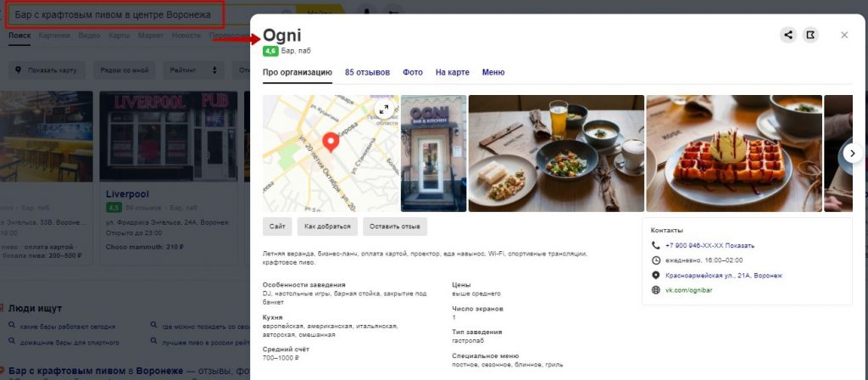Click suggestion 'домашние бары для спиртного'

(70, 343)
